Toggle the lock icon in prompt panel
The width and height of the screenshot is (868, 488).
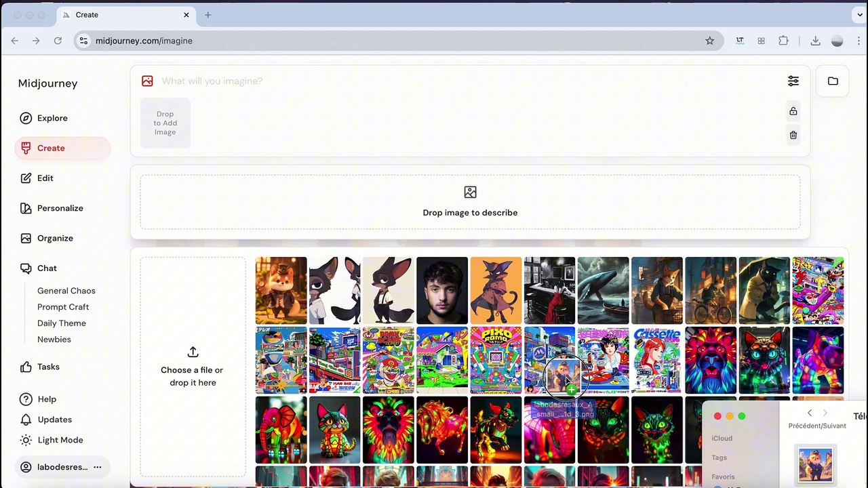click(x=793, y=111)
